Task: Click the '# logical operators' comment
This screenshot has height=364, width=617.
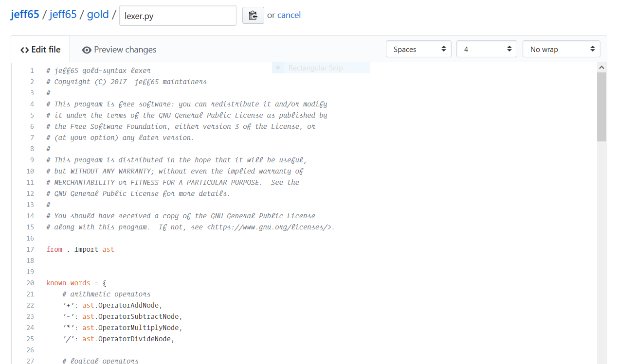Action: 100,361
